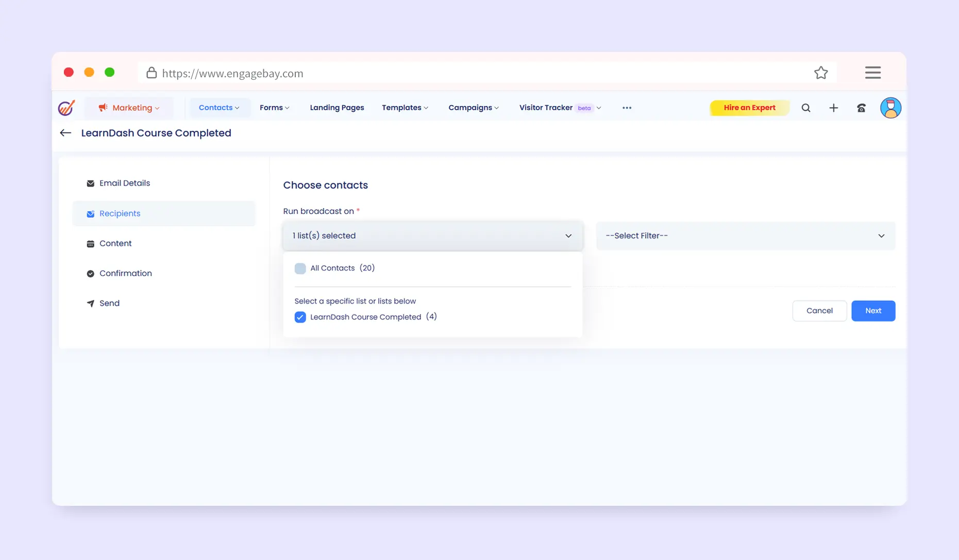Open the user profile avatar

pos(890,108)
